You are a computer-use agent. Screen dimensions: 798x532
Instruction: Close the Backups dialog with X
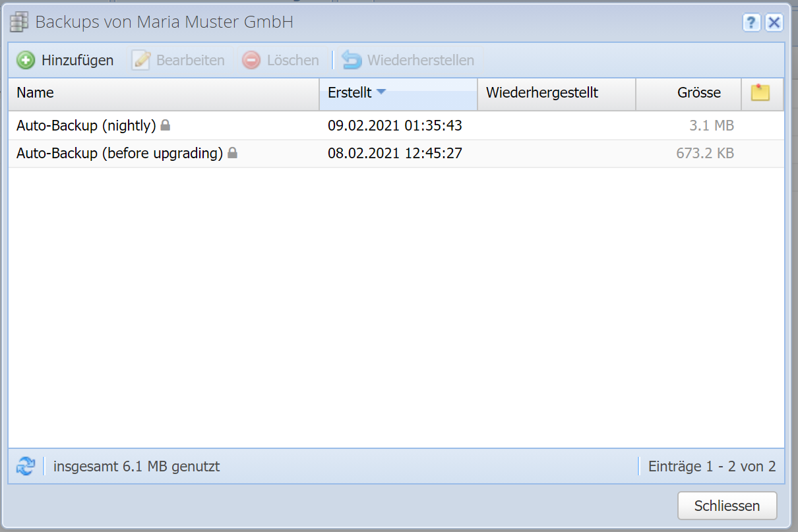774,23
